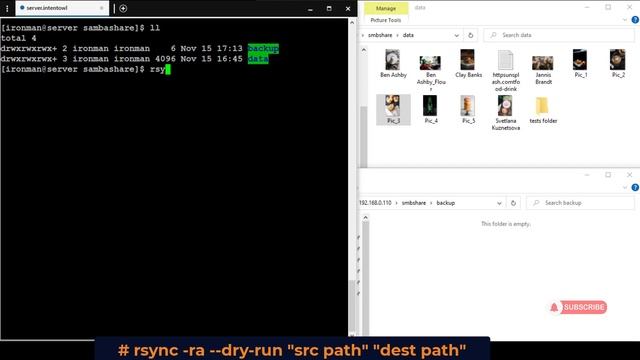The width and height of the screenshot is (640, 360).
Task: Click data in the data window address bar
Action: pos(408,35)
